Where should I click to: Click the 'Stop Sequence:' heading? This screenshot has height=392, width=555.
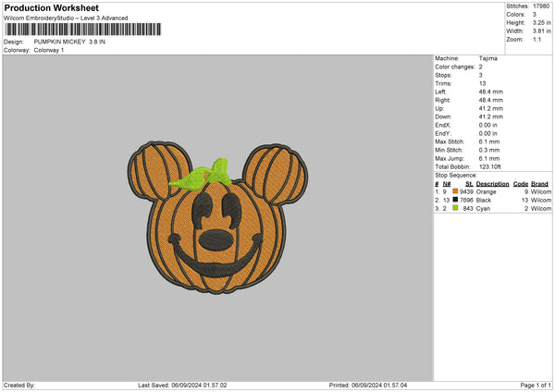pyautogui.click(x=456, y=176)
